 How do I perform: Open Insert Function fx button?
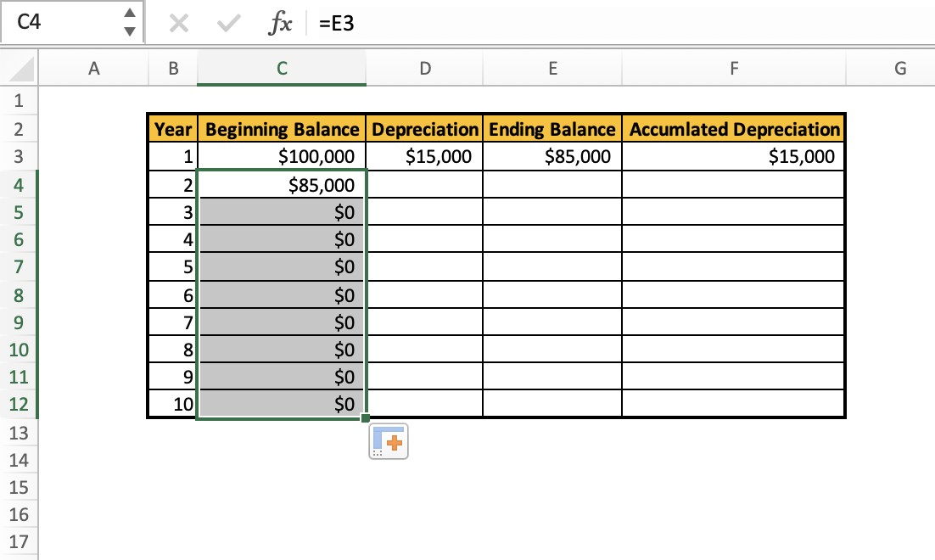[279, 25]
